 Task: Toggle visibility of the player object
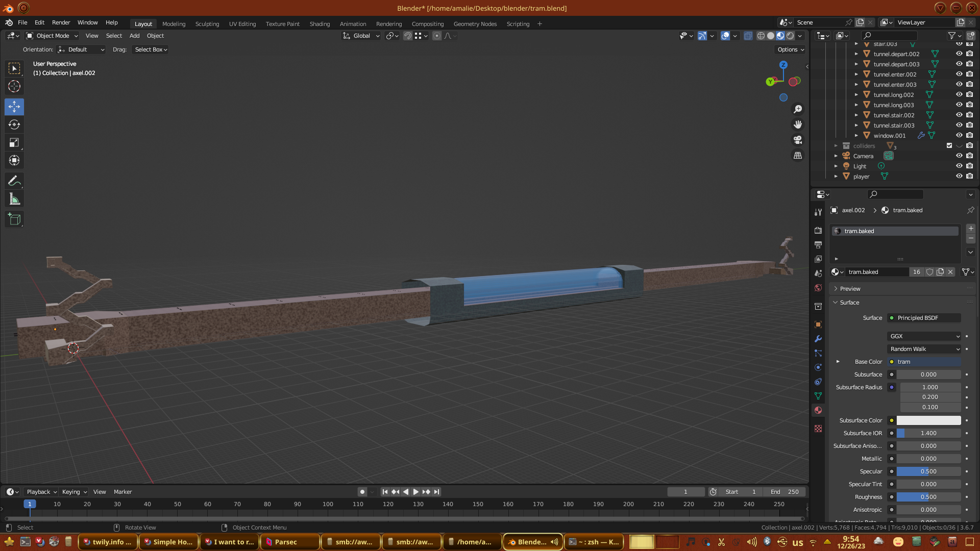[x=959, y=176]
